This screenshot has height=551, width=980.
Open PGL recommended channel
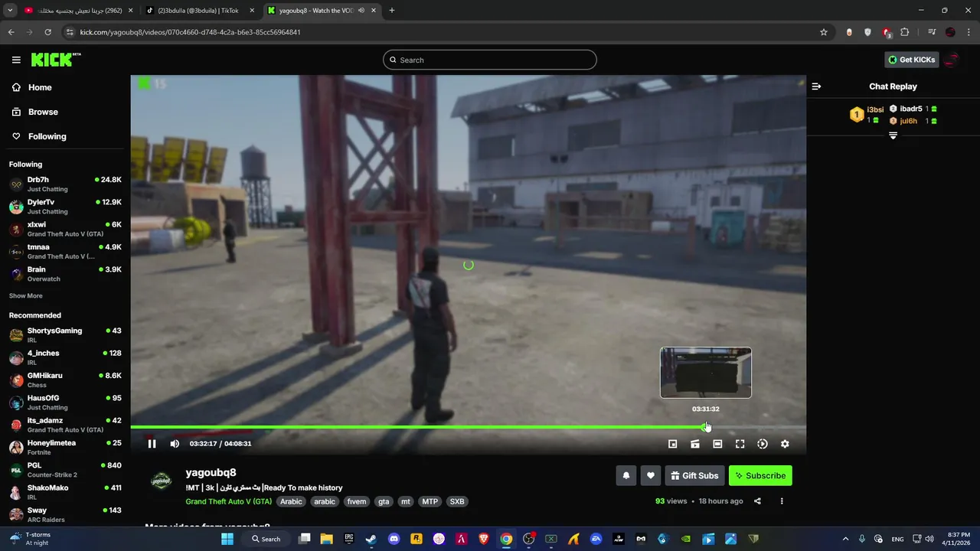(x=65, y=470)
